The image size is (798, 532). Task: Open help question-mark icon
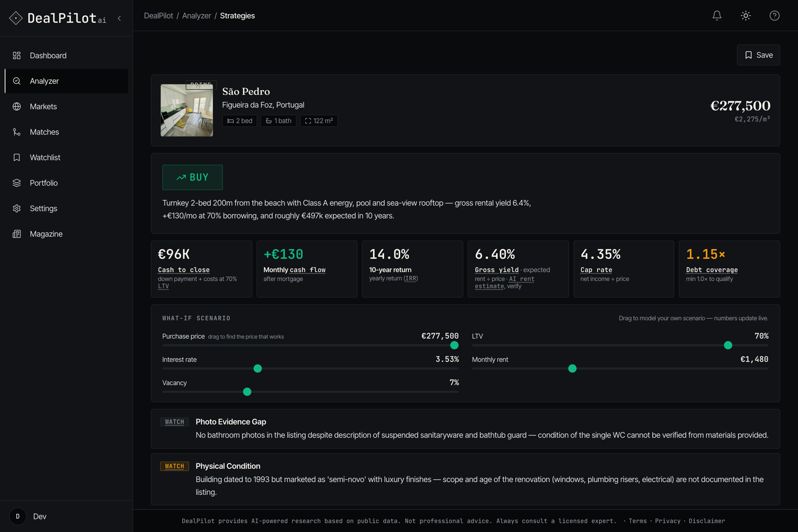775,16
